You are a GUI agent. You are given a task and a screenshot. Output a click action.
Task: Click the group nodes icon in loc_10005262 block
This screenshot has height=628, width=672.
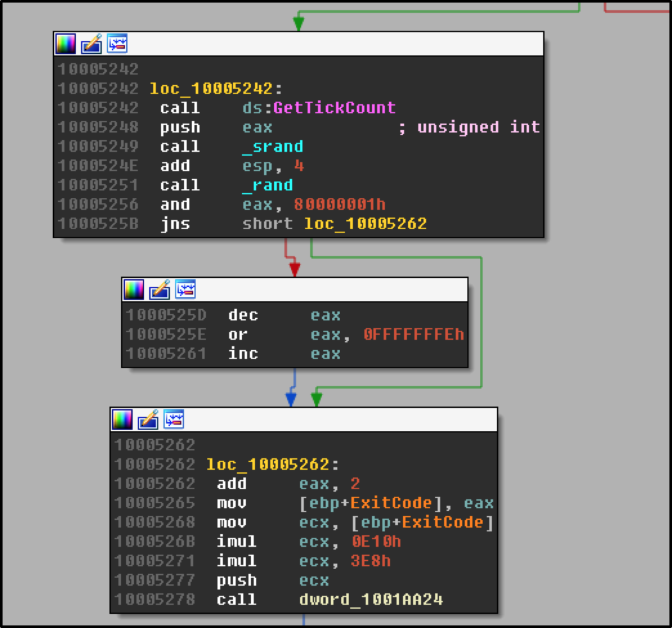pyautogui.click(x=174, y=420)
